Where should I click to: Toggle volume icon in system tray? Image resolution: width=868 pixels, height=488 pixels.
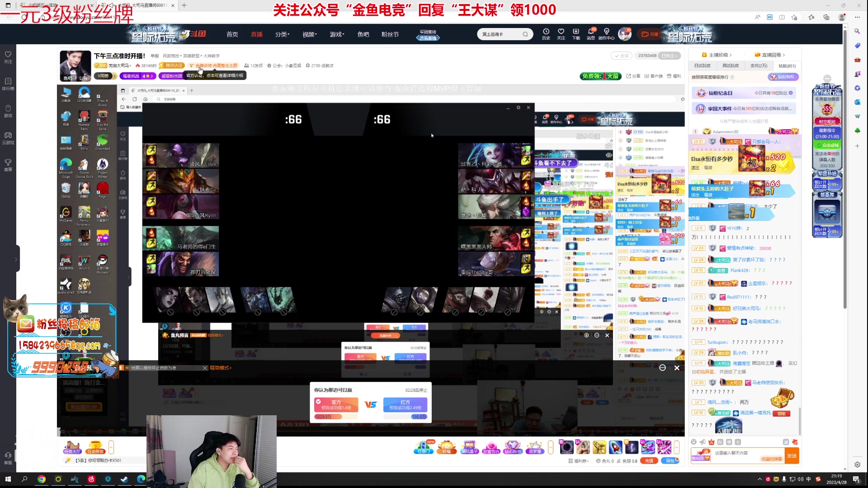coord(801,479)
